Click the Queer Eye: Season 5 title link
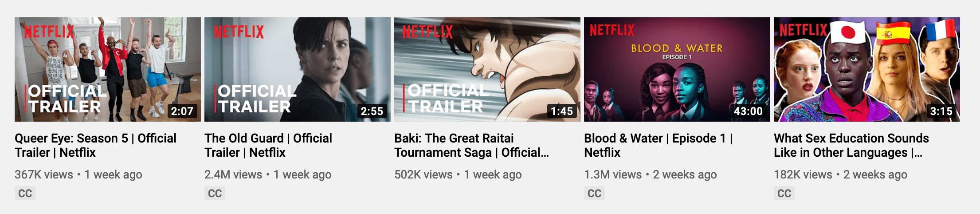 point(96,145)
